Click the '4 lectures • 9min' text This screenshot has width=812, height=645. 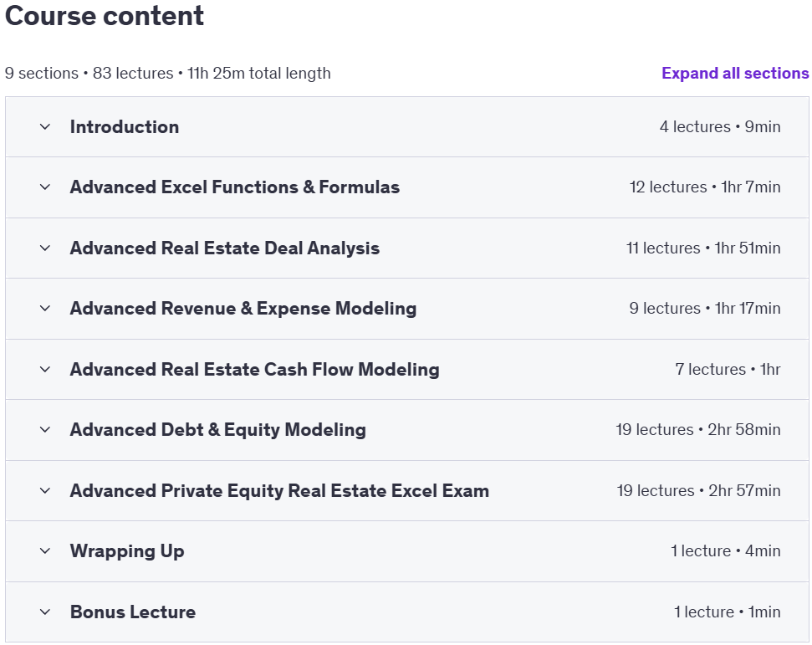(720, 127)
